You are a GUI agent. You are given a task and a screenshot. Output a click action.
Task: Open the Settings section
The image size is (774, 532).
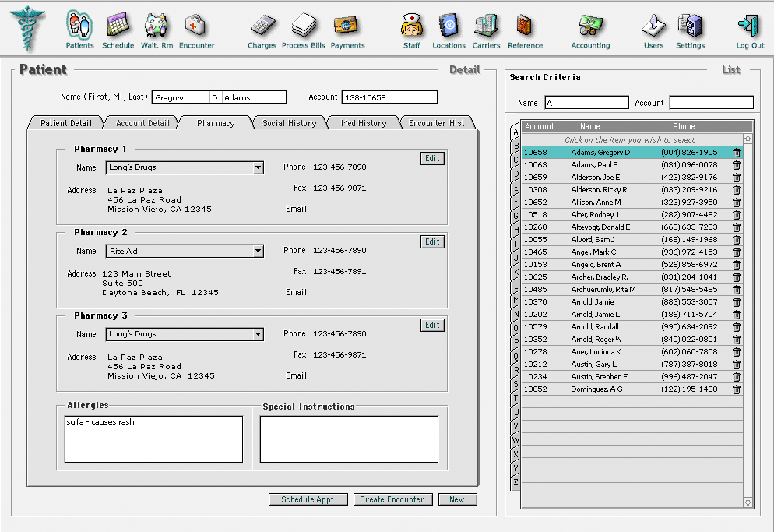click(690, 30)
